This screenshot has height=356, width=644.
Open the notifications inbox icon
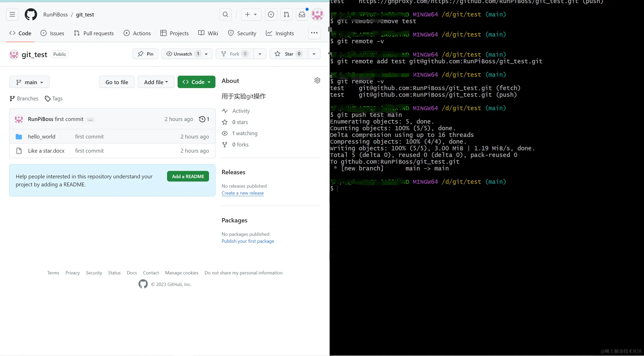coord(302,14)
